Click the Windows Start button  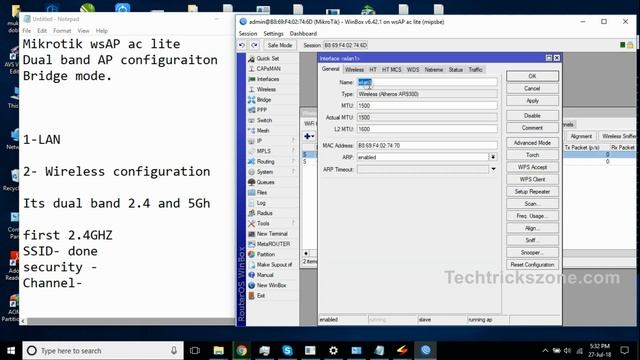pos(11,351)
